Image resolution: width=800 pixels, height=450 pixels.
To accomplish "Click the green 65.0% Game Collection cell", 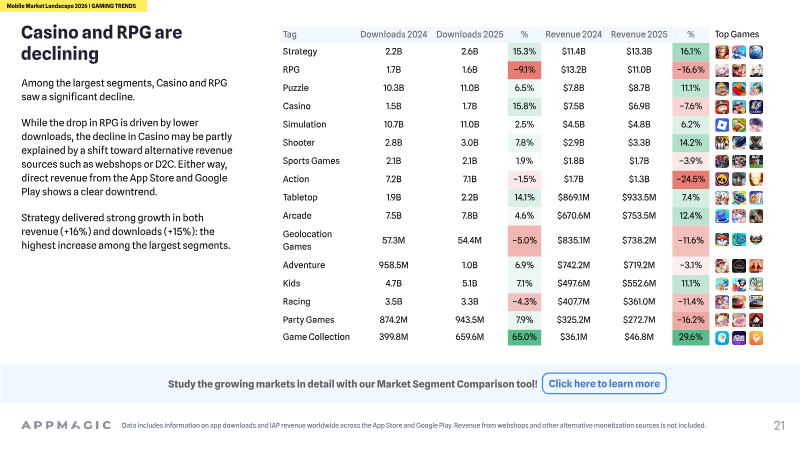I will (x=524, y=337).
